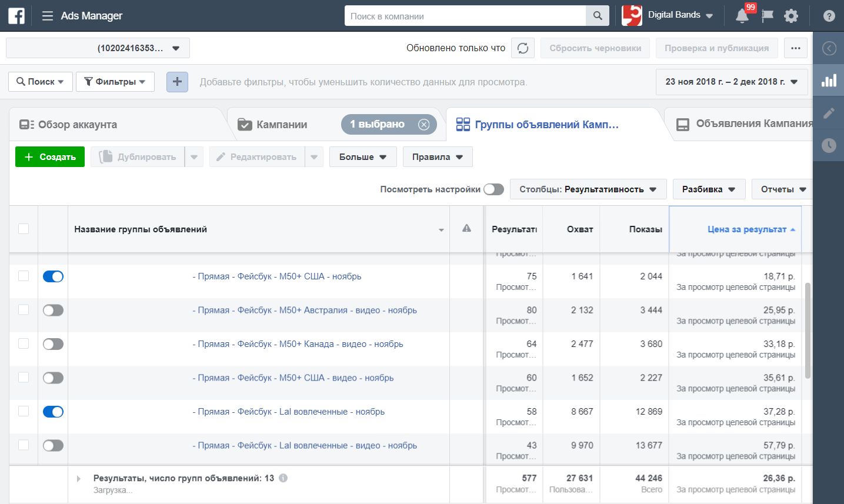Screen dimensions: 844x504
Task: Open the М50+ Австралия - видео - ноябрь link
Action: (x=305, y=310)
